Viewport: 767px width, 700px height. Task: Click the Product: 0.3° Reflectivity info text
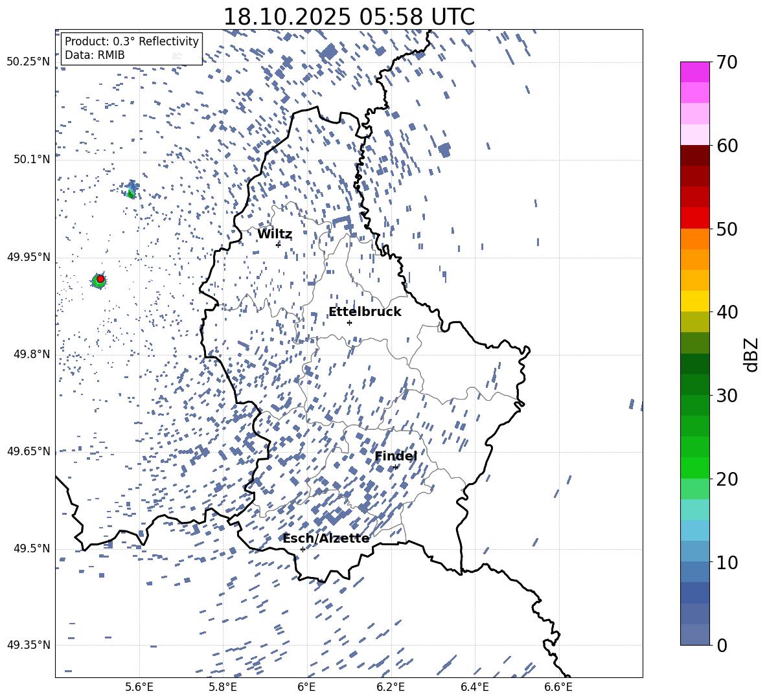tap(132, 41)
